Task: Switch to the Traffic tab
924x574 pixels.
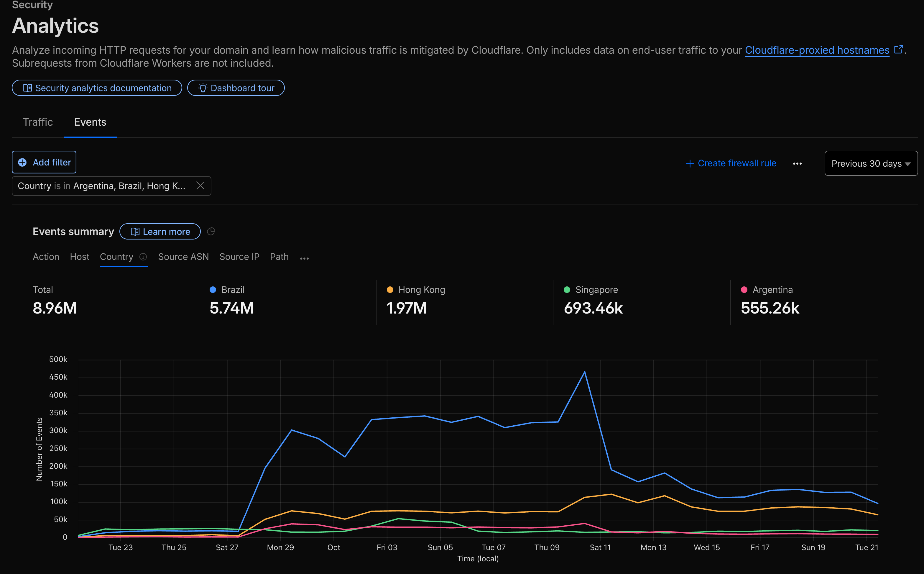Action: [x=37, y=122]
